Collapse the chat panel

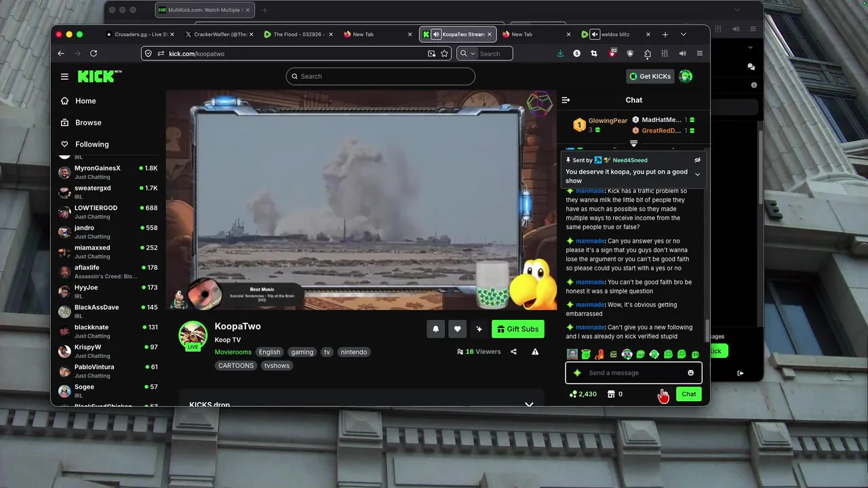point(566,100)
